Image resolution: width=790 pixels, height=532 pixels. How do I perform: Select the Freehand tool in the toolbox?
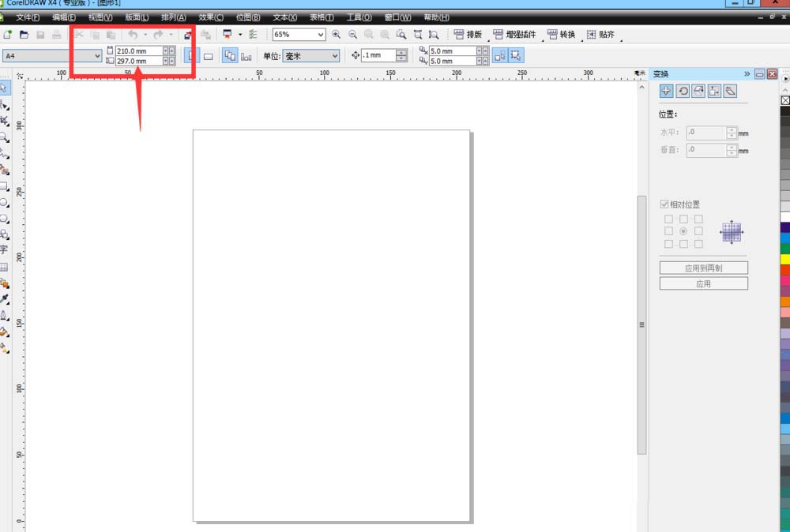[5, 153]
